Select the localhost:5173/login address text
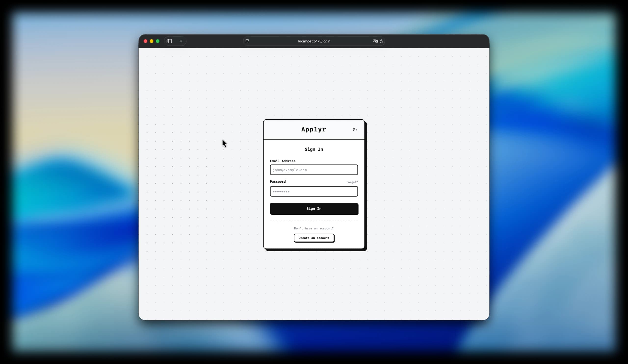628x364 pixels. coord(314,41)
